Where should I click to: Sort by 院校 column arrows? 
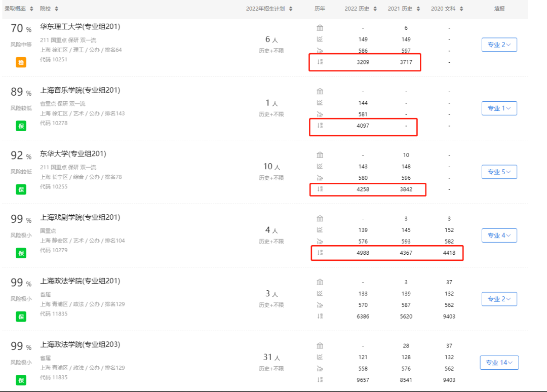pyautogui.click(x=57, y=9)
